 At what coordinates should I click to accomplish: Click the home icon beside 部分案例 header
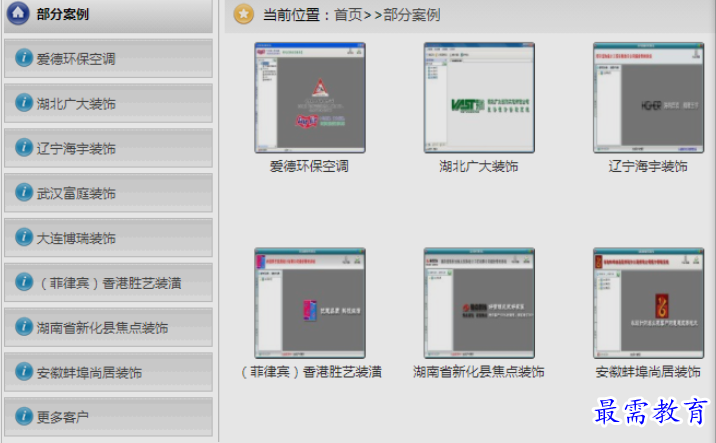[18, 13]
